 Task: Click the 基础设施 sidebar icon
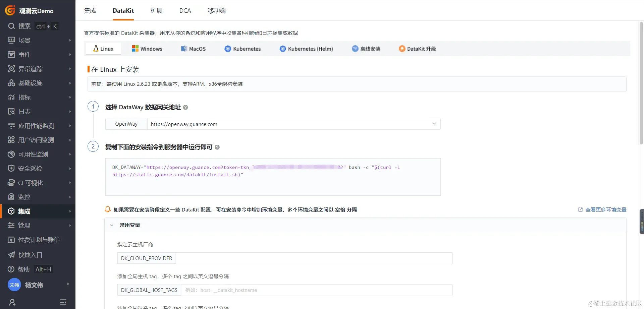(x=11, y=83)
